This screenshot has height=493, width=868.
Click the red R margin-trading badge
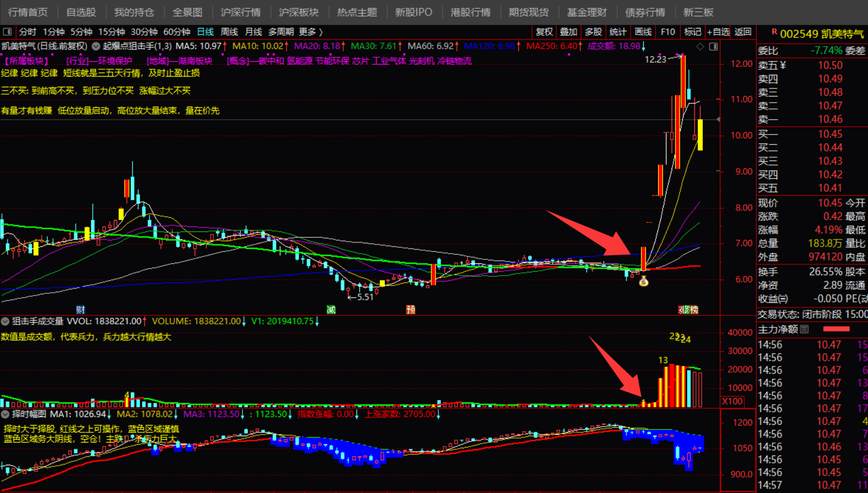(774, 32)
